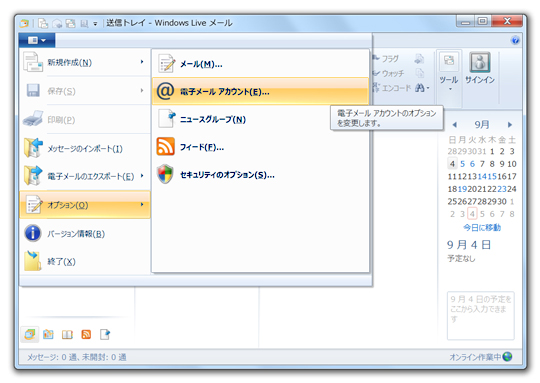Click the options notepad icon
The image size is (540, 383).
coord(34,204)
